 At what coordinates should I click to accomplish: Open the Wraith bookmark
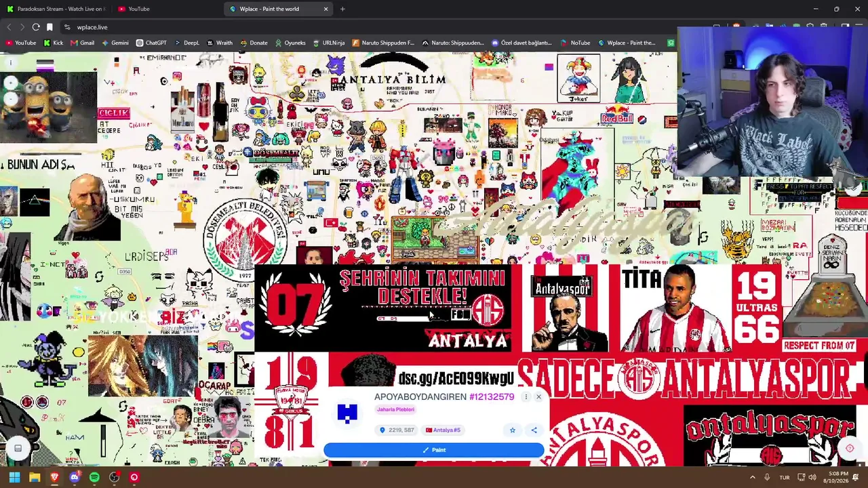pyautogui.click(x=219, y=43)
